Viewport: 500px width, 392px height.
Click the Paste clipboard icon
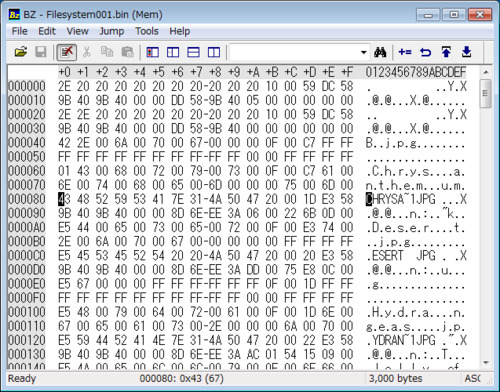(127, 52)
